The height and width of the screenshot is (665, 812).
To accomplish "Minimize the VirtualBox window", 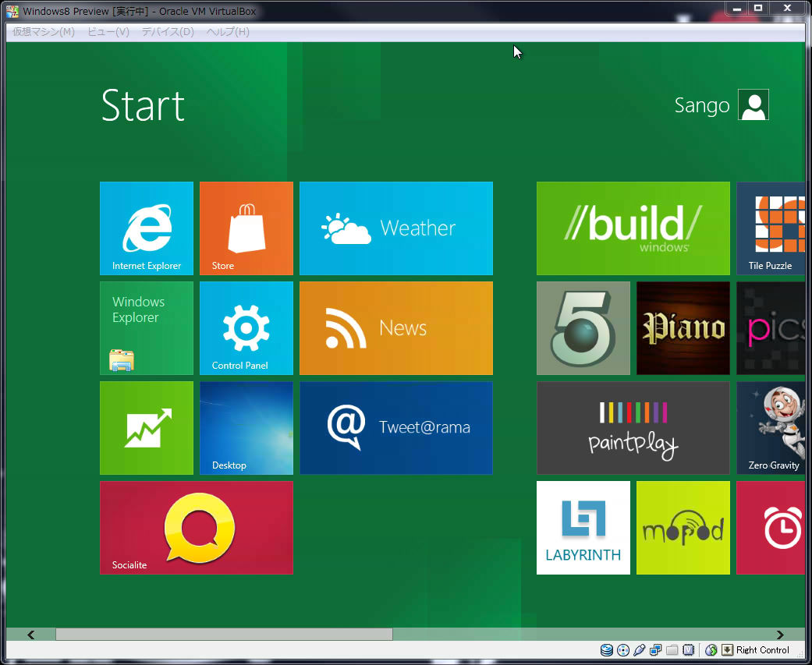I will point(736,9).
